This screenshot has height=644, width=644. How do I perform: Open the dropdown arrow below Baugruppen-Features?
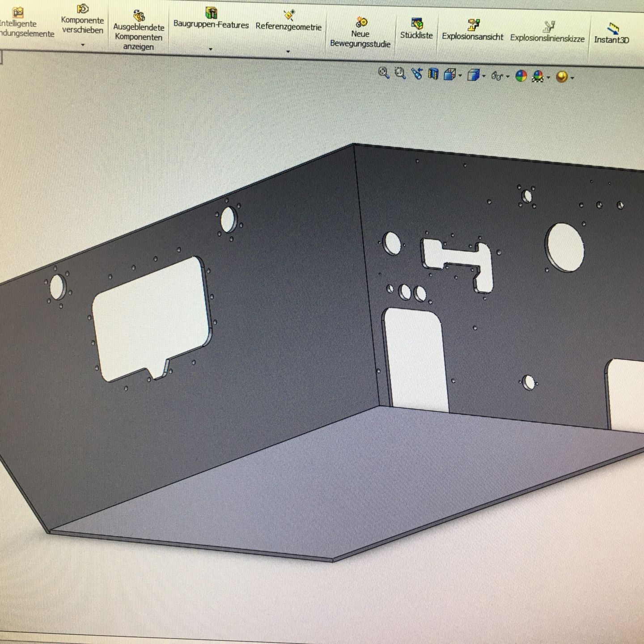click(211, 49)
